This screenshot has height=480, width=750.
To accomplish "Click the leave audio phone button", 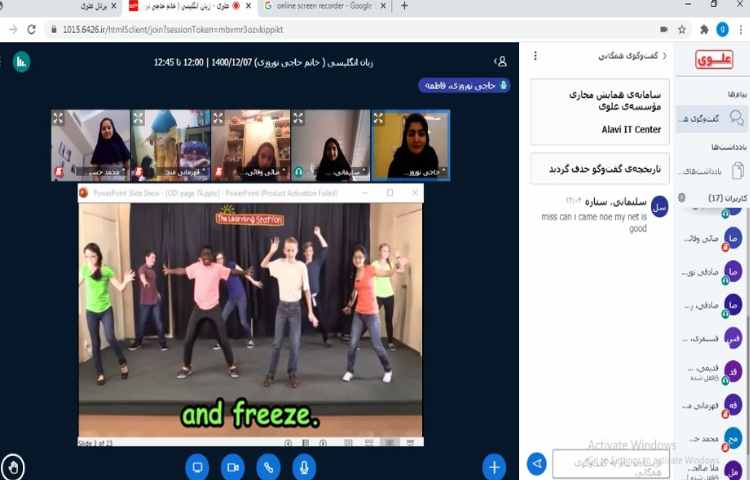I will coord(268,467).
